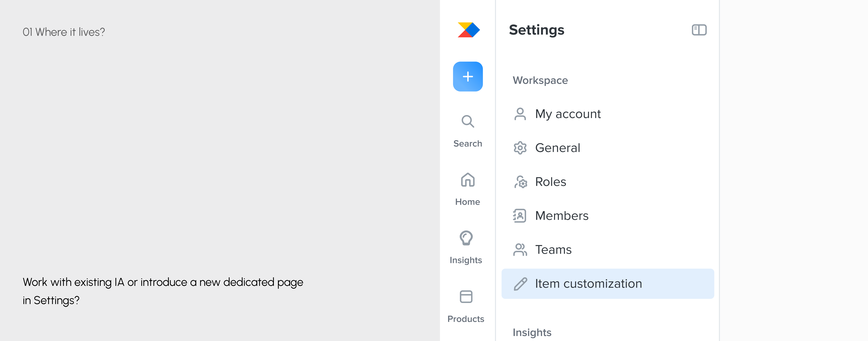Select Item customization settings item

pyautogui.click(x=608, y=284)
